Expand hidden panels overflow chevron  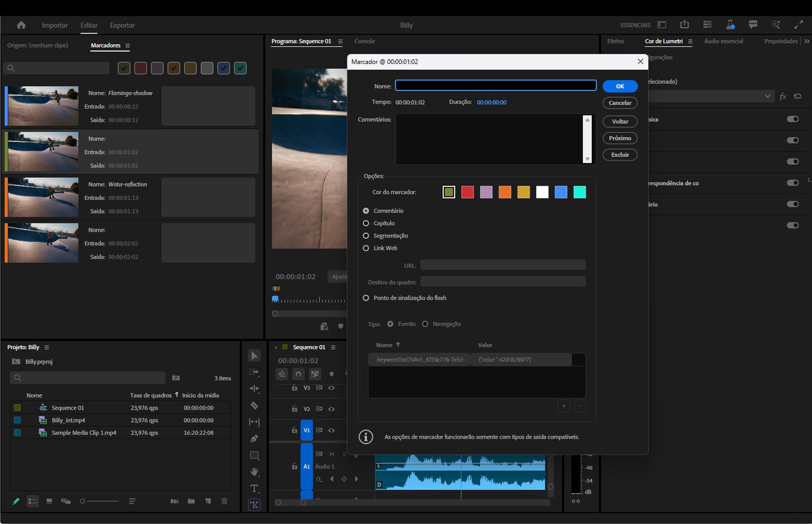click(807, 41)
